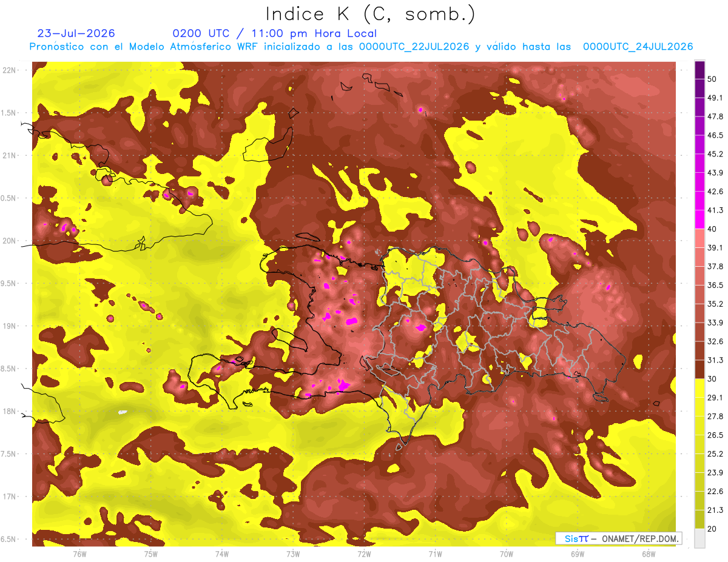
Task: Click the '39.1' colorbar label
Action: click(x=715, y=247)
